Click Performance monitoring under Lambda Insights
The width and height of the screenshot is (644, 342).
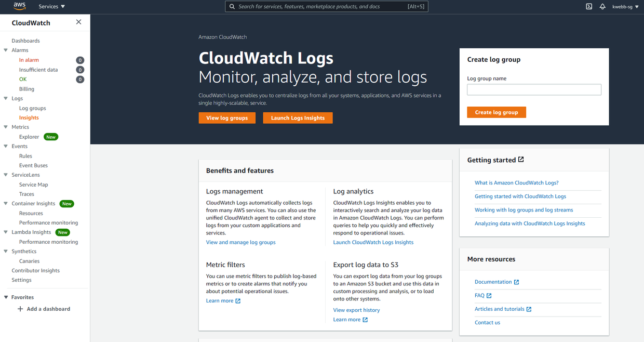coord(48,242)
